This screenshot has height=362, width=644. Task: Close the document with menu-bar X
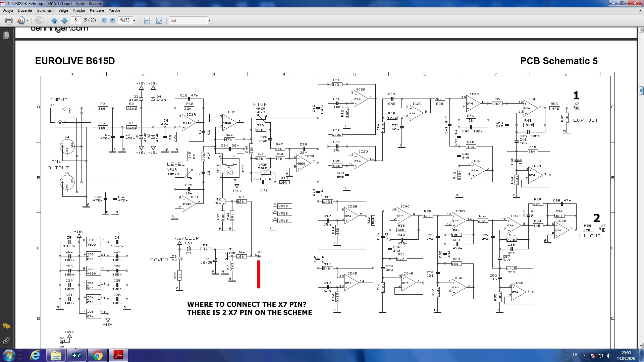(640, 10)
